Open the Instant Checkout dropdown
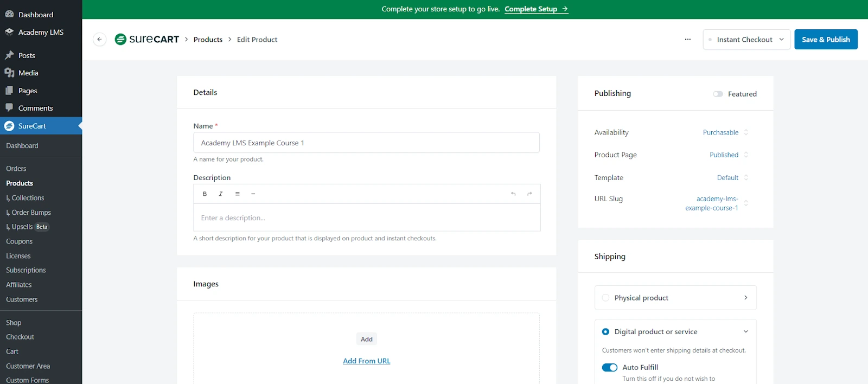Image resolution: width=868 pixels, height=384 pixels. [x=746, y=40]
